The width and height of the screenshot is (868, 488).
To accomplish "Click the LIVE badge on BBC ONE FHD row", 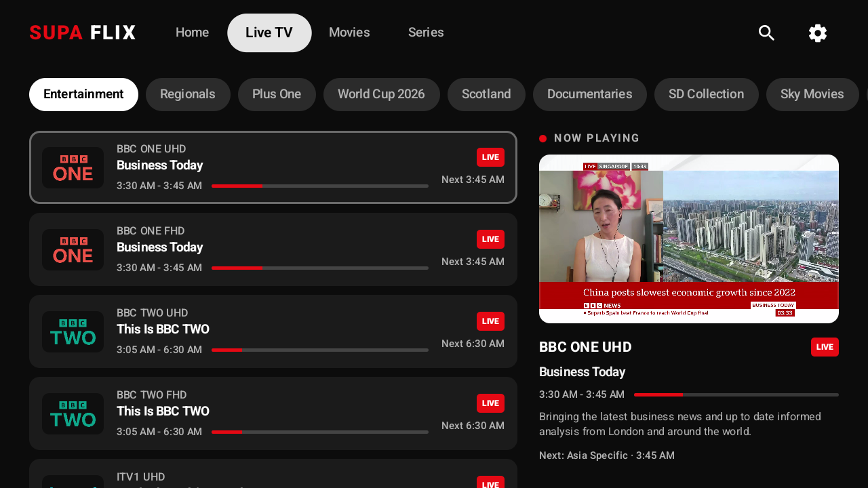I will [490, 239].
